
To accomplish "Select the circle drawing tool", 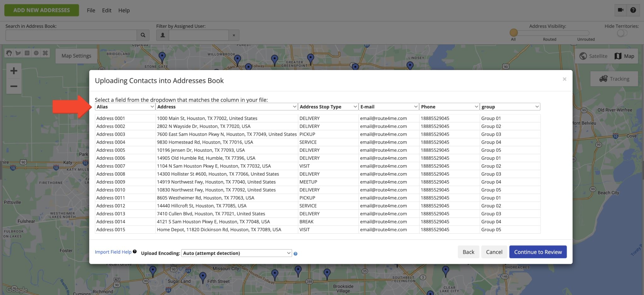I will coord(36,53).
